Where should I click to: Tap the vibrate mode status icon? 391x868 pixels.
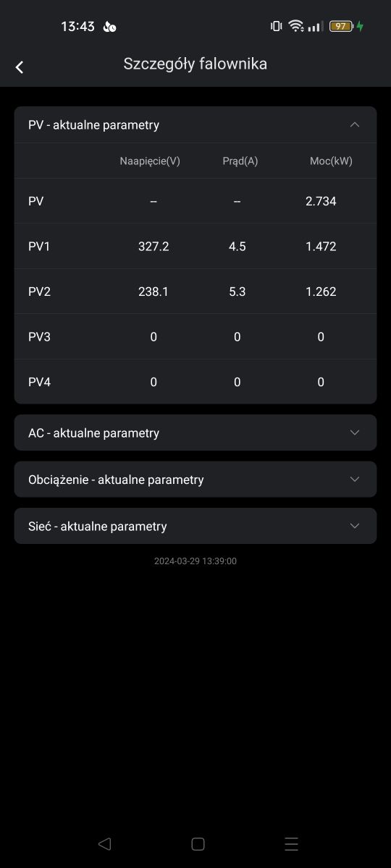276,26
